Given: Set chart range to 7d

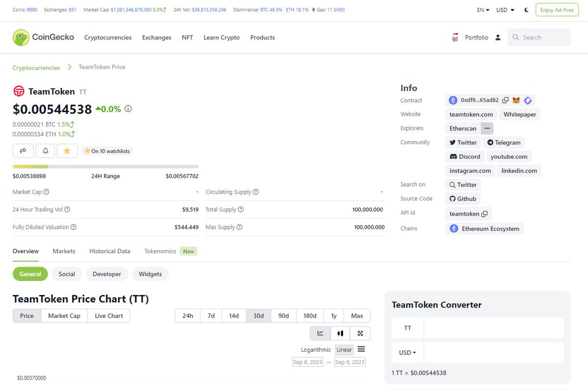Looking at the screenshot, I should 211,316.
